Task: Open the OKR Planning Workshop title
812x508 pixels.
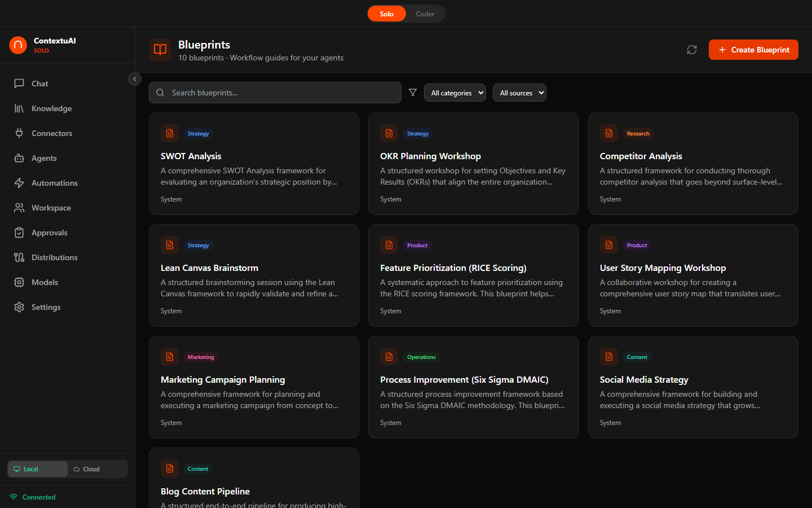Action: tap(431, 156)
